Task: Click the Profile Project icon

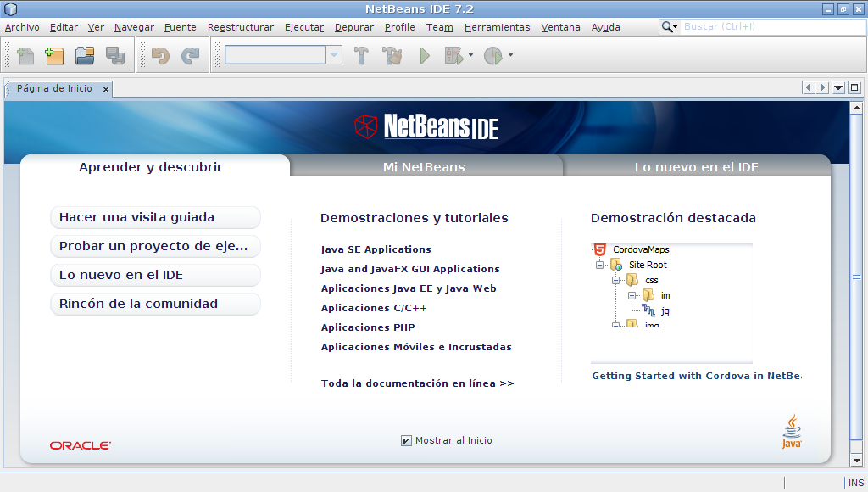Action: point(492,55)
